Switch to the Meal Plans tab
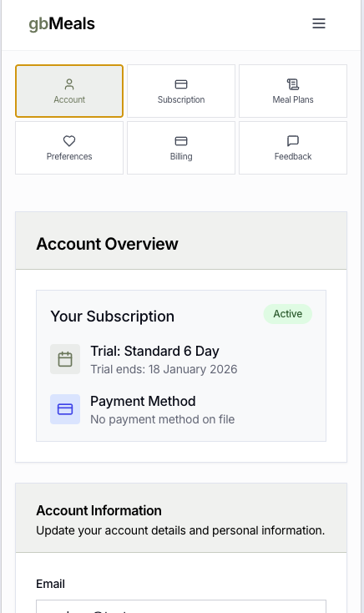 (x=293, y=91)
